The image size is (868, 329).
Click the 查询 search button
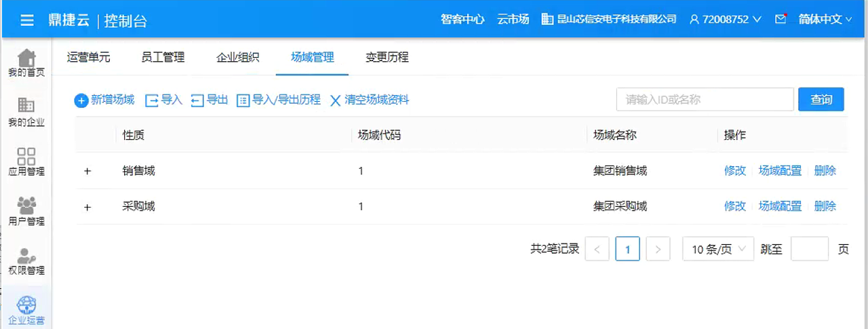(x=821, y=99)
